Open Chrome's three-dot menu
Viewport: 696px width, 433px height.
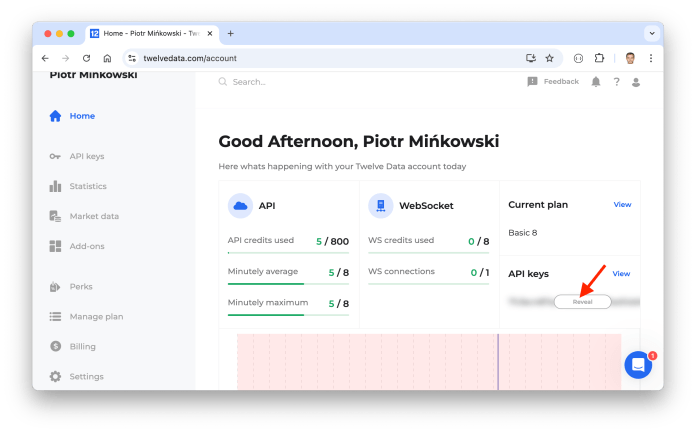tap(652, 58)
